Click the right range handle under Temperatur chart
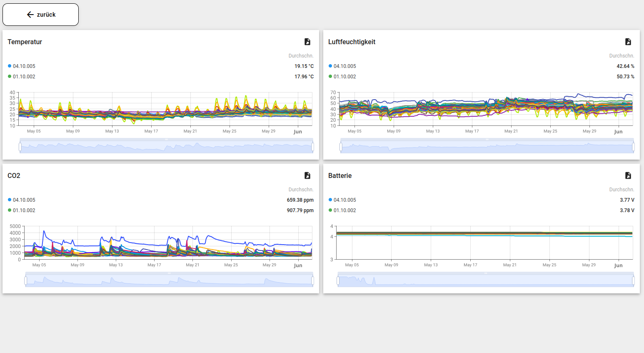Viewport: 644px width, 353px height. (312, 147)
